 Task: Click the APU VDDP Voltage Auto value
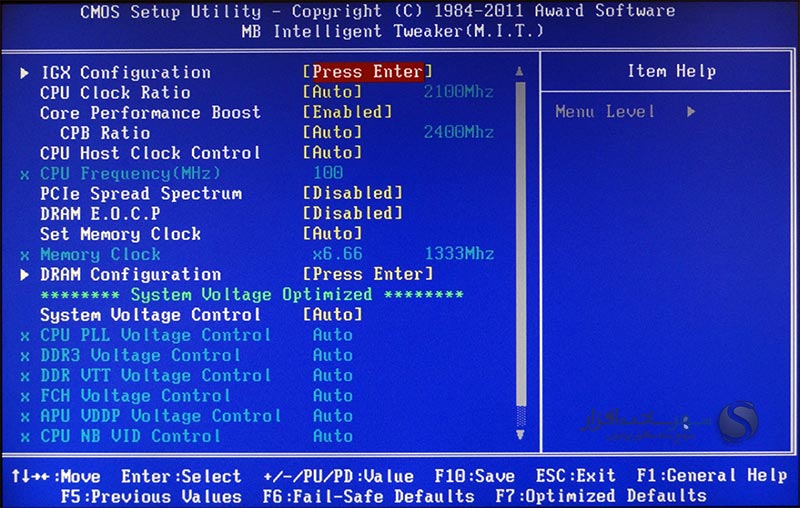[333, 416]
